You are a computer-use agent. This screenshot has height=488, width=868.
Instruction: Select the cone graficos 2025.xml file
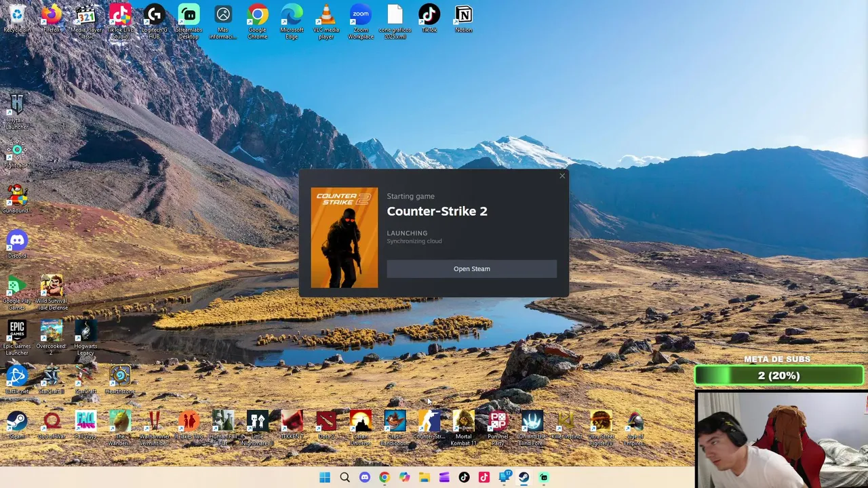tap(395, 21)
